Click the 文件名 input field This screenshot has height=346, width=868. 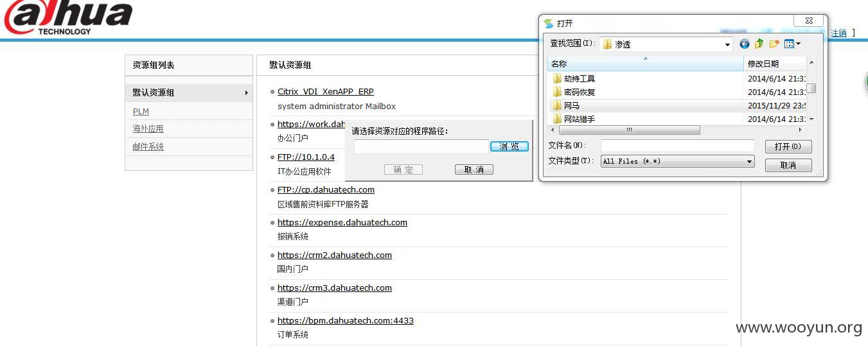(x=677, y=146)
